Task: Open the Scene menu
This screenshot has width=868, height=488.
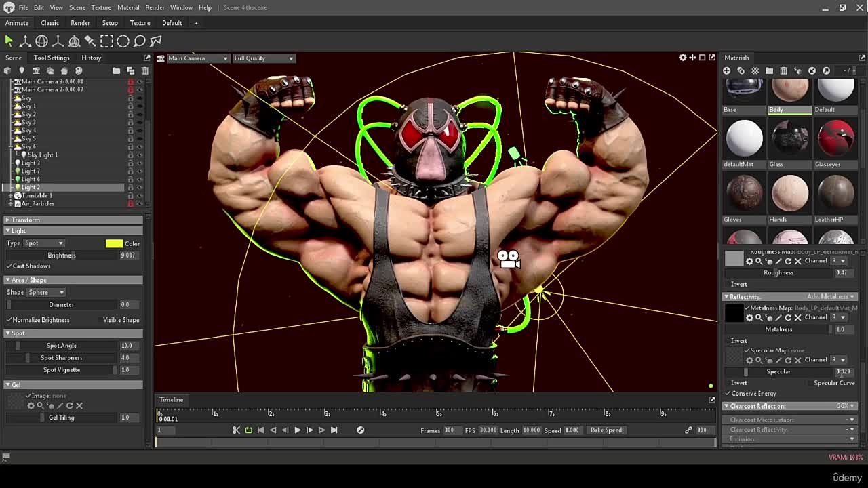Action: [x=77, y=7]
